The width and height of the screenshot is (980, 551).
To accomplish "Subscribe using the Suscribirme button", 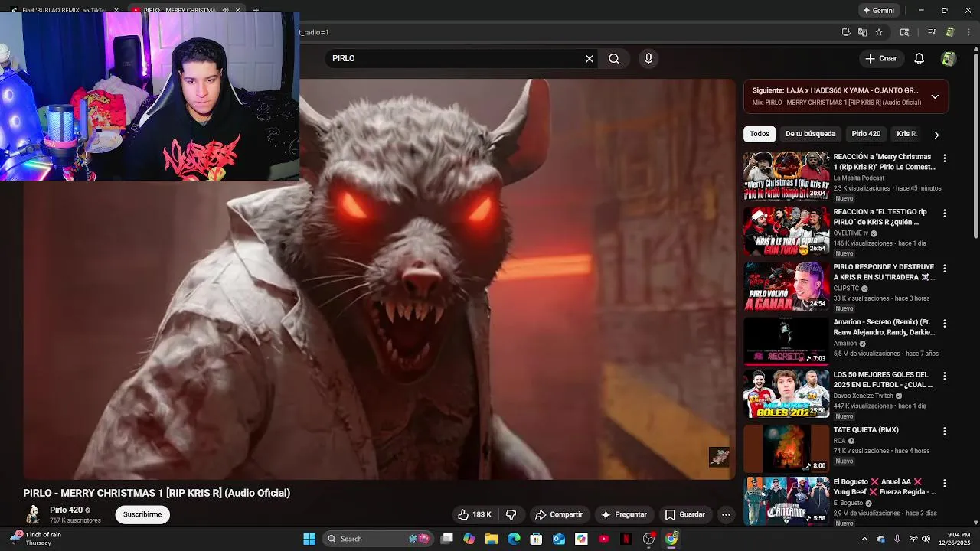I will coord(142,514).
